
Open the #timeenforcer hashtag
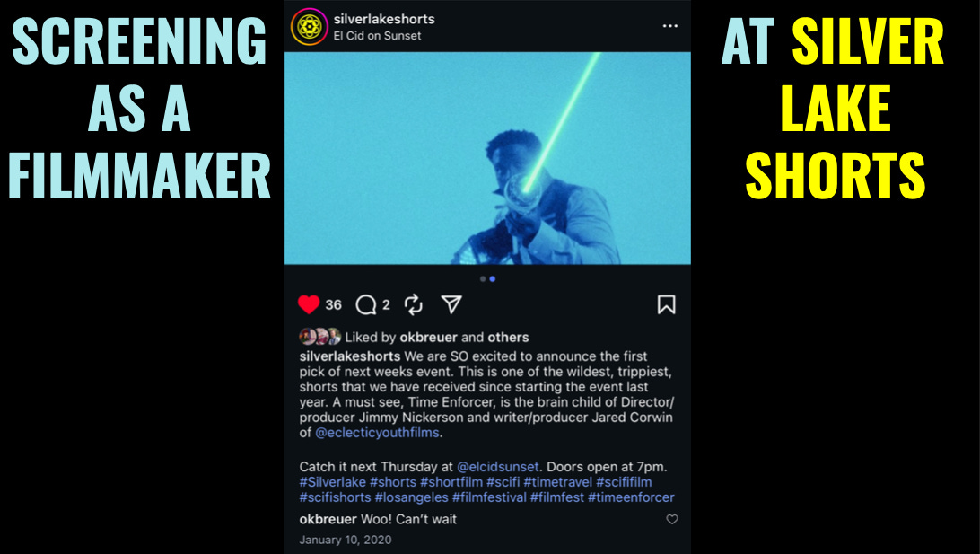click(x=631, y=497)
